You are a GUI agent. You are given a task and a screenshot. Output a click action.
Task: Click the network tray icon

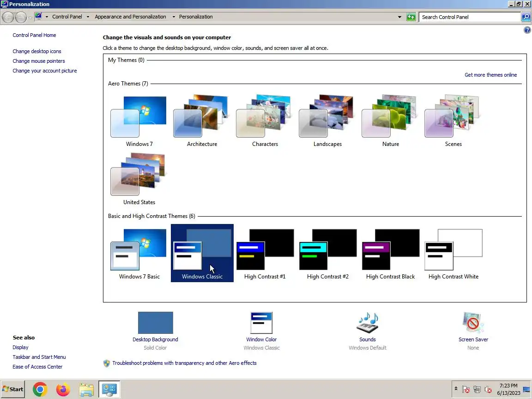coord(477,389)
